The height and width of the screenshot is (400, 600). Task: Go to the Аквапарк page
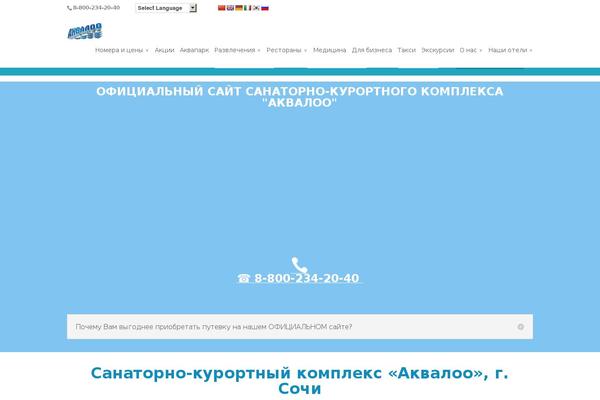[x=194, y=50]
